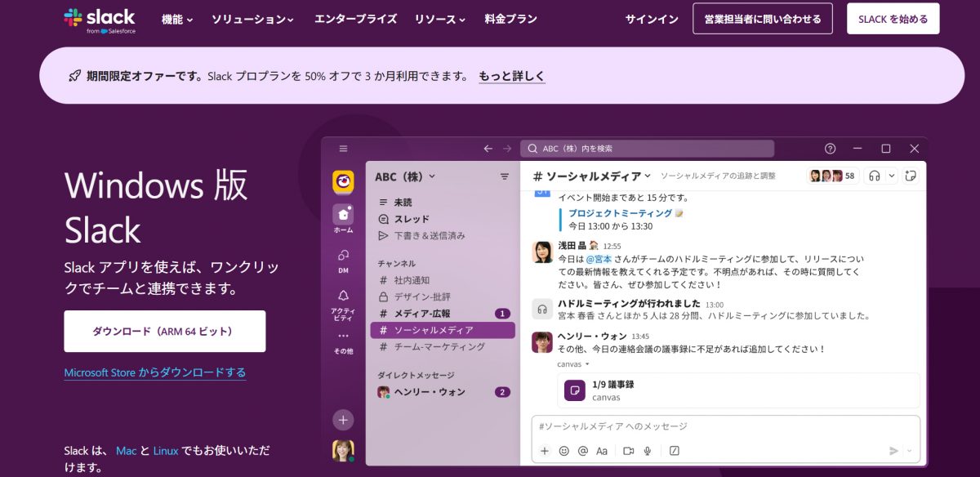Open ヘンリー・ウォン's avatar in the message
This screenshot has width=980, height=477.
[x=542, y=342]
